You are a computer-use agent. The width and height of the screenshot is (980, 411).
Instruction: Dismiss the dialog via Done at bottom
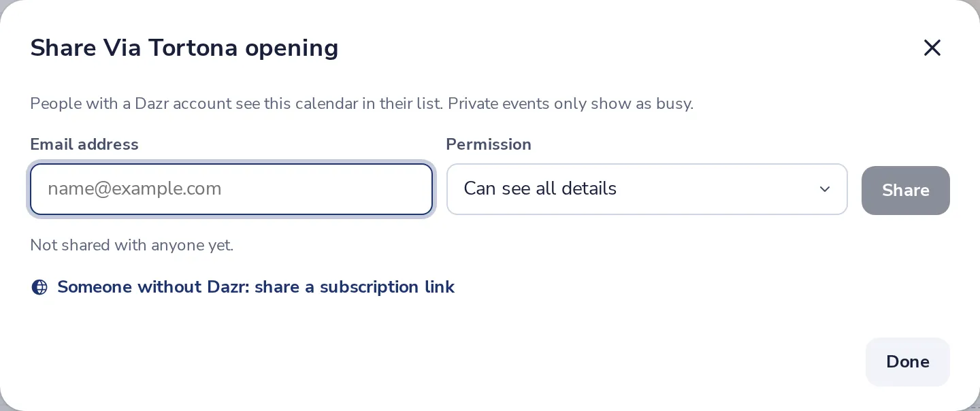click(x=907, y=362)
